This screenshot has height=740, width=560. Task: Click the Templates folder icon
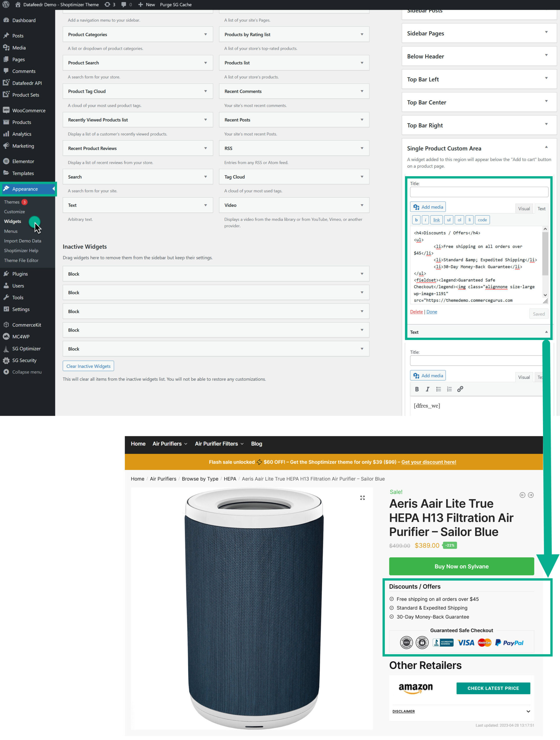click(6, 173)
